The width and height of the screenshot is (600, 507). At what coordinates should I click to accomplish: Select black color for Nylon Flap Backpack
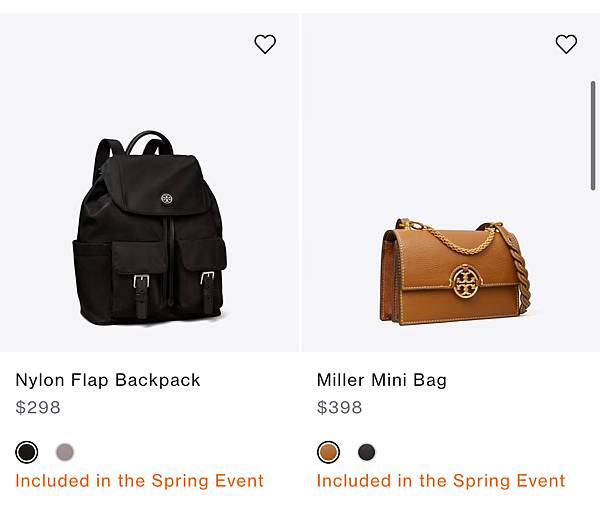27,452
